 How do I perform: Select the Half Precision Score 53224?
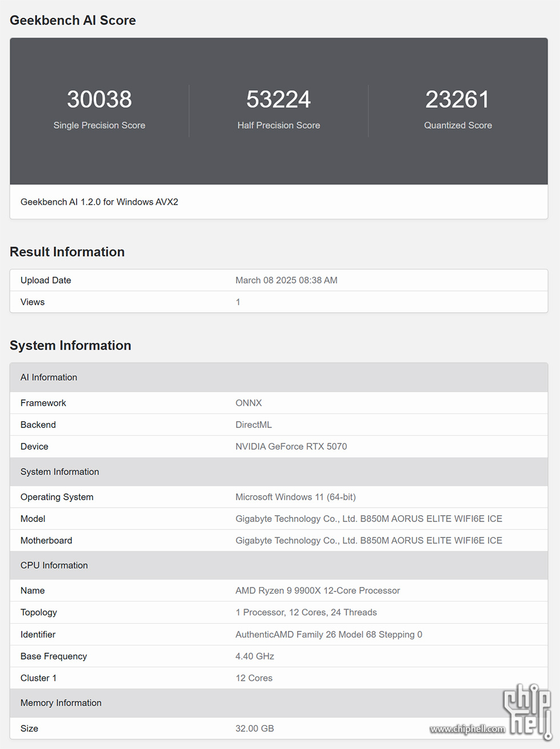pyautogui.click(x=278, y=99)
